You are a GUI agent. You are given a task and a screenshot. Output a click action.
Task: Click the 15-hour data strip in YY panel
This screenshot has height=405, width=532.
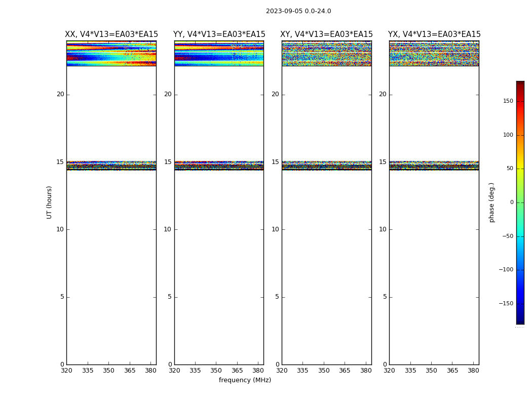point(219,166)
